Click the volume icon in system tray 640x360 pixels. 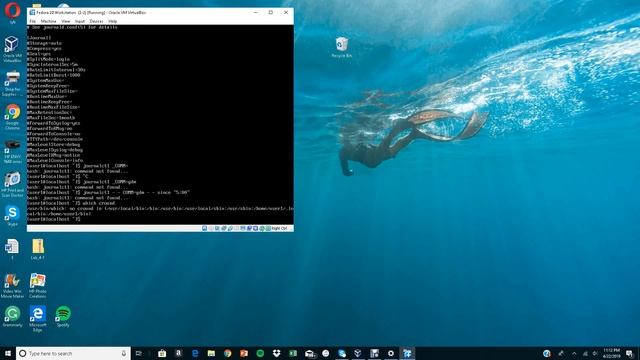(x=595, y=353)
